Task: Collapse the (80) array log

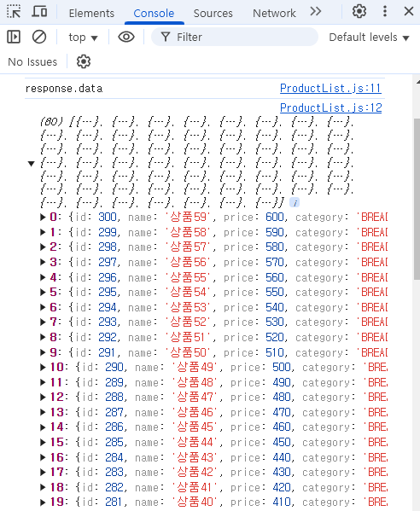Action: (31, 163)
